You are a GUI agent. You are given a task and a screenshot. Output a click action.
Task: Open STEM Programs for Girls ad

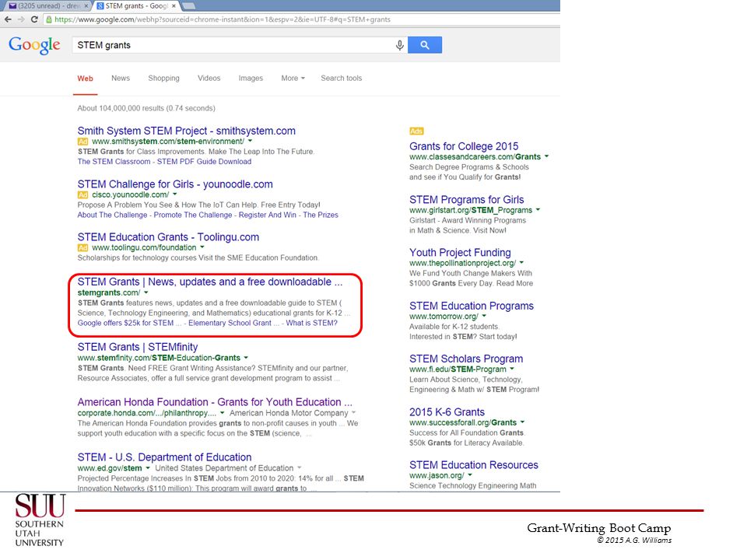[466, 200]
